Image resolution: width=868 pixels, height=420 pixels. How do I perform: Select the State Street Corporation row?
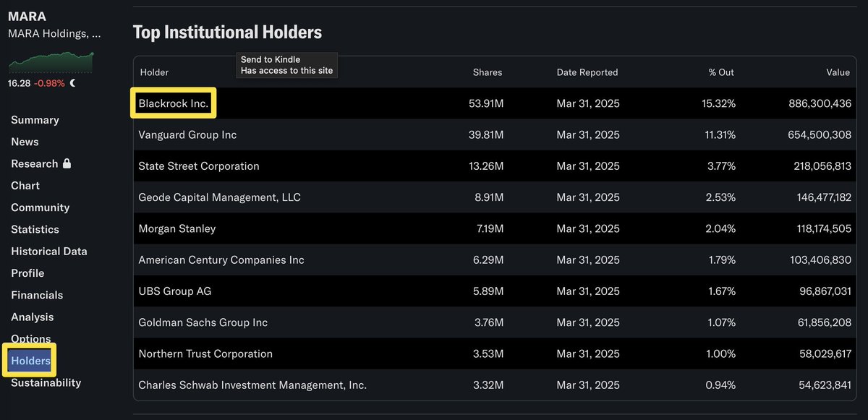click(x=495, y=166)
